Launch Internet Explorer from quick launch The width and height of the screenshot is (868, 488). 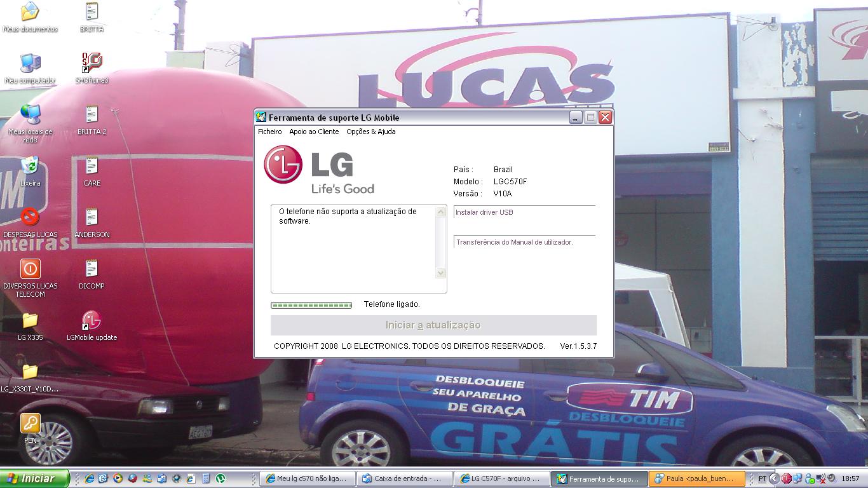click(89, 478)
